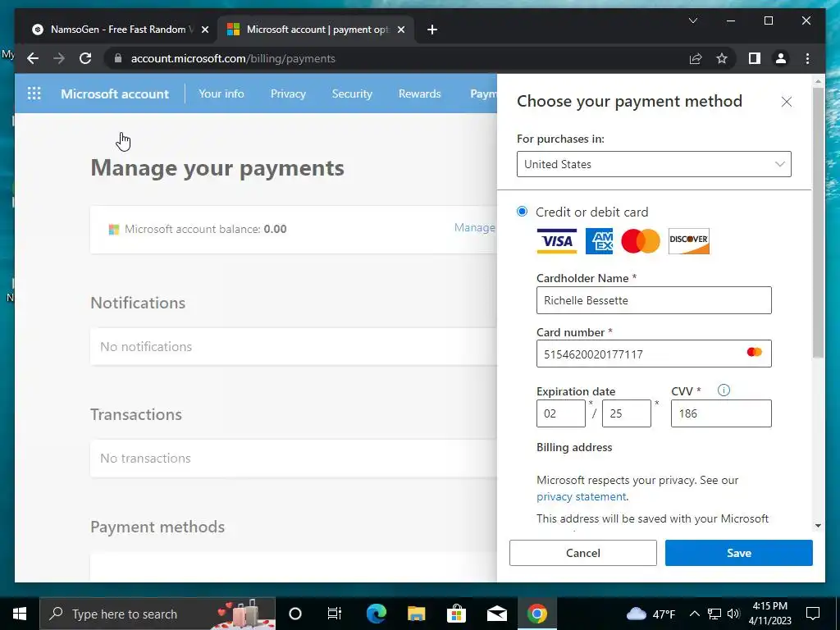Click the 'Manage your payments' heading
Screen dimensions: 840x630
217,167
